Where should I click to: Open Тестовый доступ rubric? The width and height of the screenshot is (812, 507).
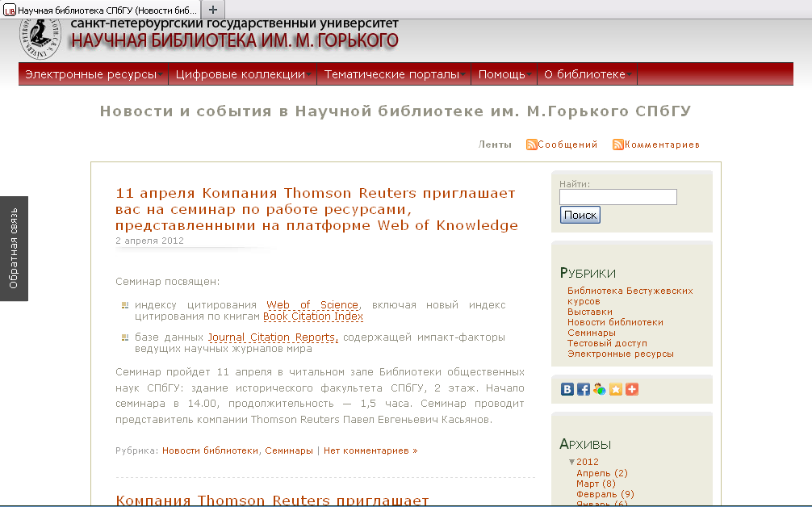pyautogui.click(x=608, y=343)
